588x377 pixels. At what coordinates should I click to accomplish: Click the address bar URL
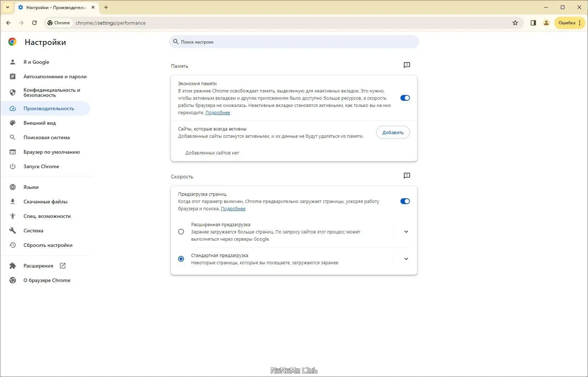coord(111,23)
